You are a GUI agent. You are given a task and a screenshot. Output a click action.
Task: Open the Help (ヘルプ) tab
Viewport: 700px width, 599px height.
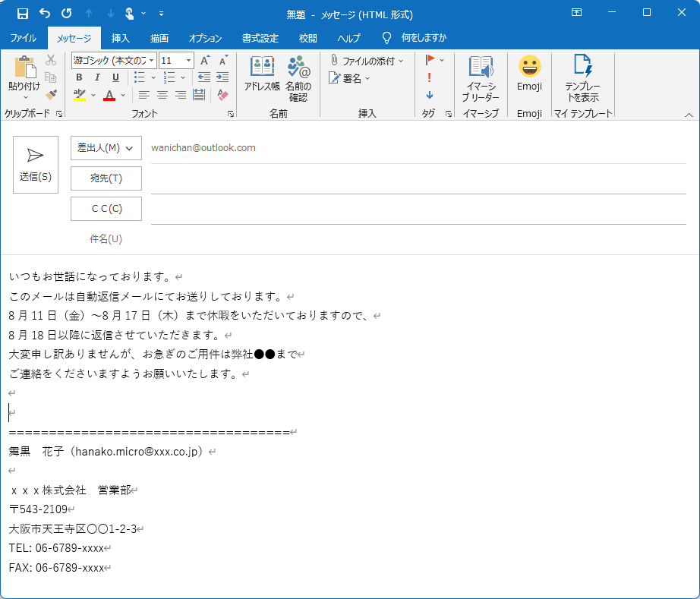point(348,39)
